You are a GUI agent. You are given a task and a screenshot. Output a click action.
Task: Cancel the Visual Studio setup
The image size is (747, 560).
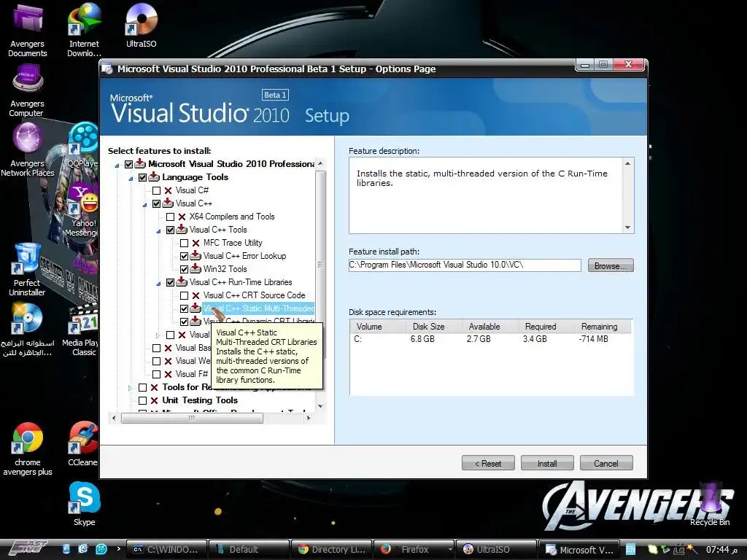tap(606, 463)
